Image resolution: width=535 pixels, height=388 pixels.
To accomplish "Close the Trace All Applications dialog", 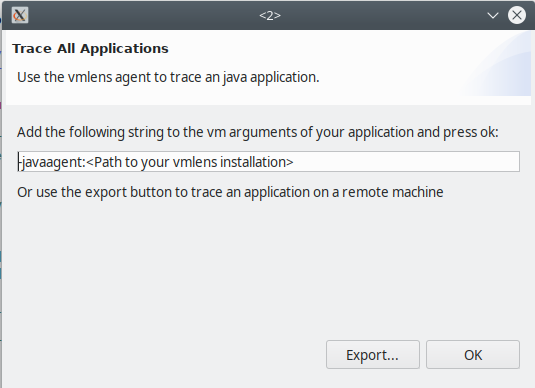I will pos(517,15).
